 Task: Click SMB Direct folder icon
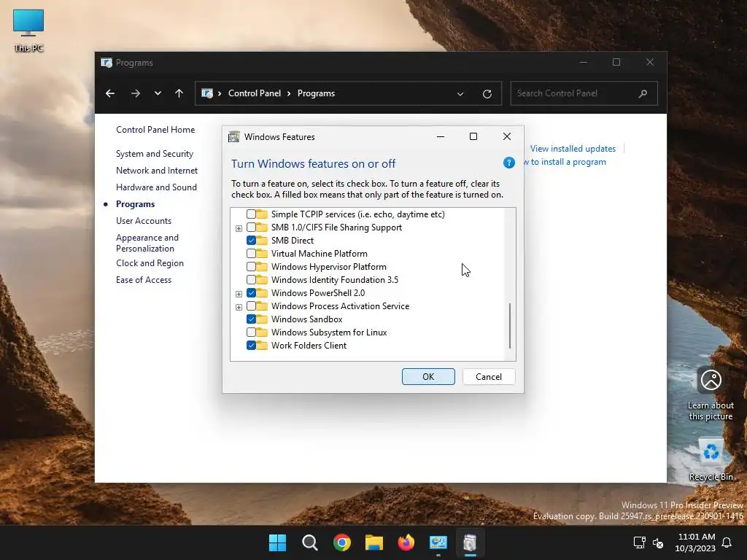coord(262,241)
